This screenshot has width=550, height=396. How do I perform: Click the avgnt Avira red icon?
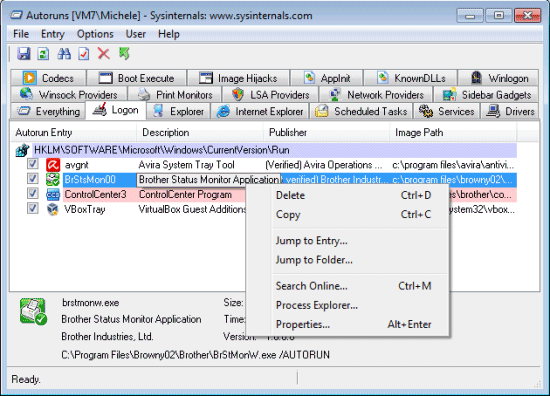coord(53,165)
